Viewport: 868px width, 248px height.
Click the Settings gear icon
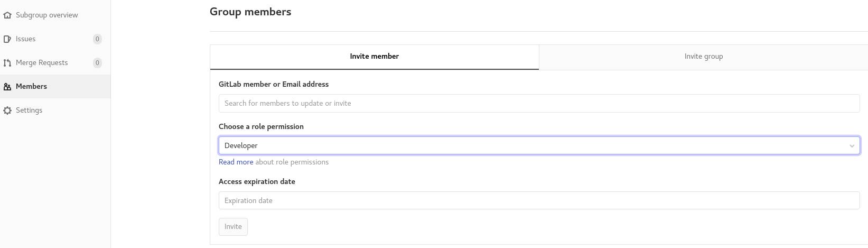(x=7, y=111)
